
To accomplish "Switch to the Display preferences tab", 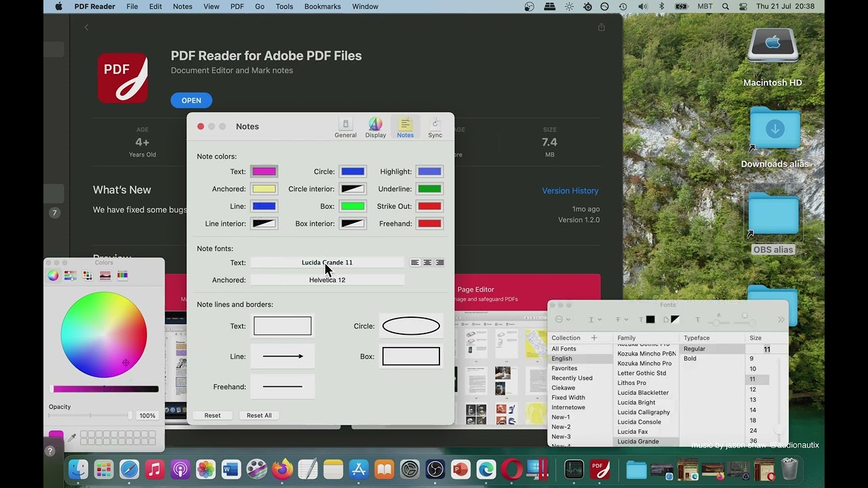I will [375, 127].
